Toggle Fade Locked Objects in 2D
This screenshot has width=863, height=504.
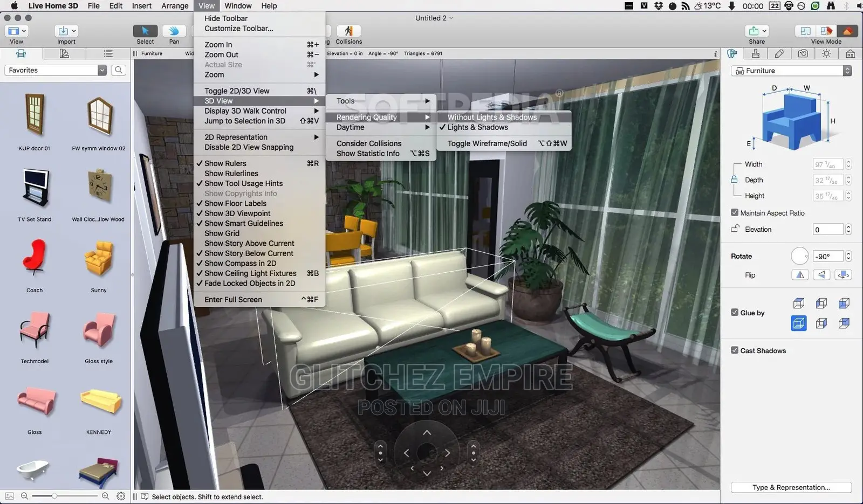[259, 283]
